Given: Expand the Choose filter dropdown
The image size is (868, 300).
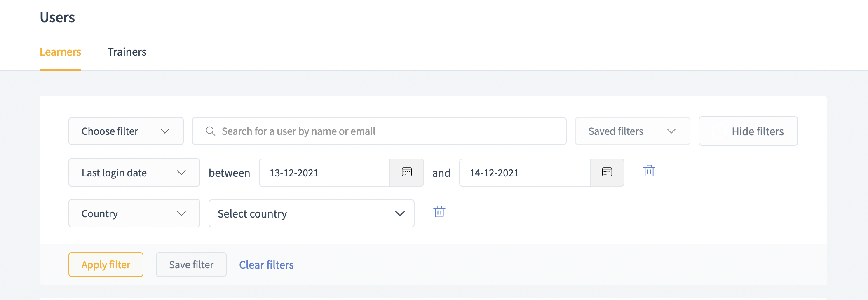Looking at the screenshot, I should pyautogui.click(x=126, y=131).
